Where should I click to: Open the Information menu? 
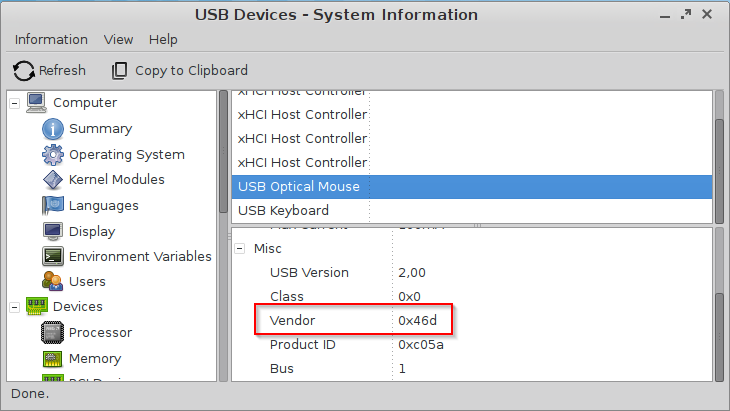51,39
